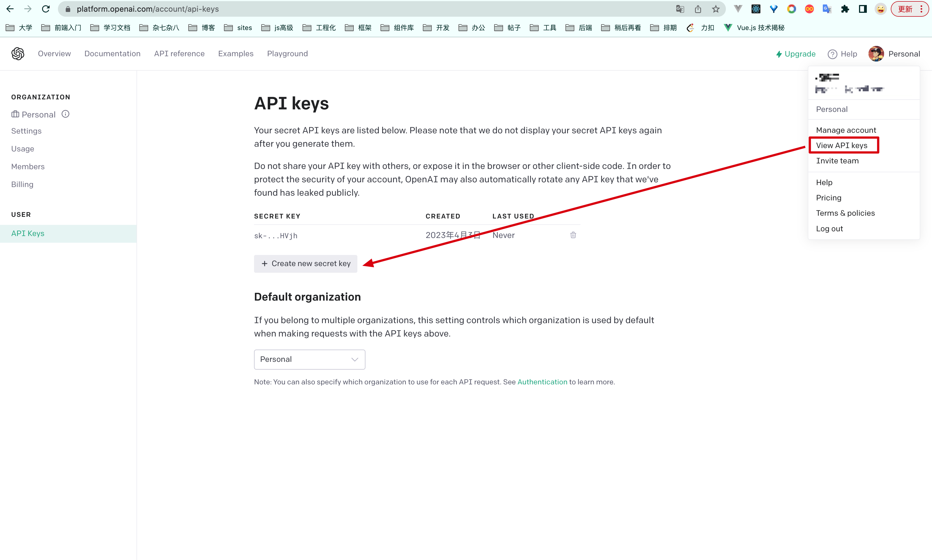Click the share page icon
This screenshot has height=560, width=932.
(x=698, y=9)
